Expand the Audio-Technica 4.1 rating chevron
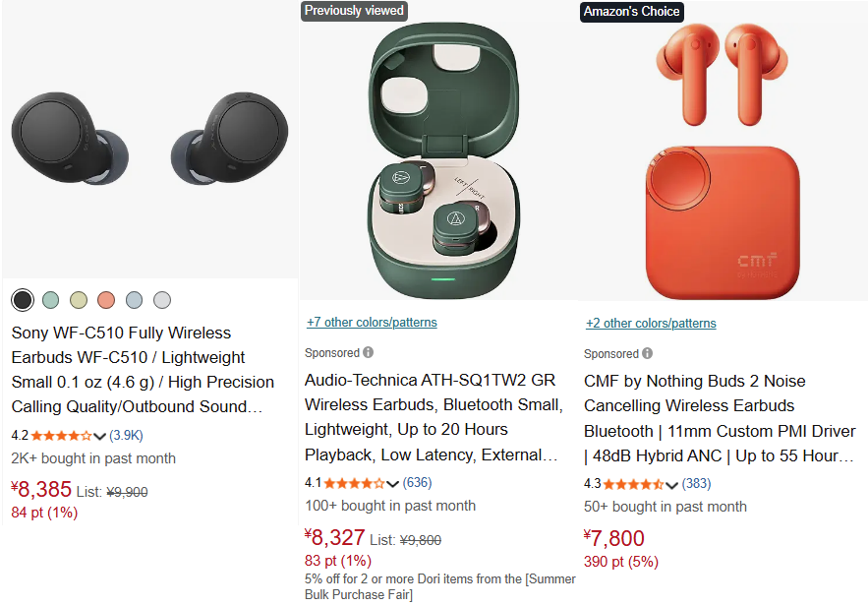Viewport: 868px width, 606px height. pos(392,484)
